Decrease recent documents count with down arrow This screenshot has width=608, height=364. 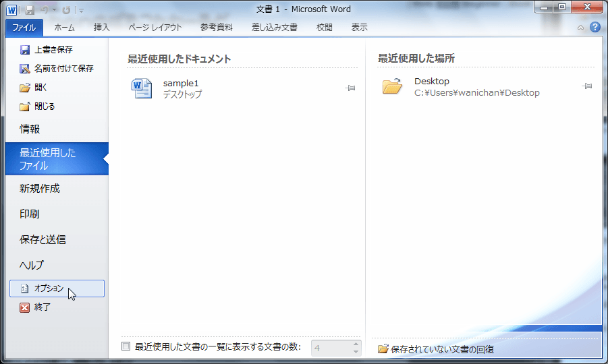(x=356, y=352)
